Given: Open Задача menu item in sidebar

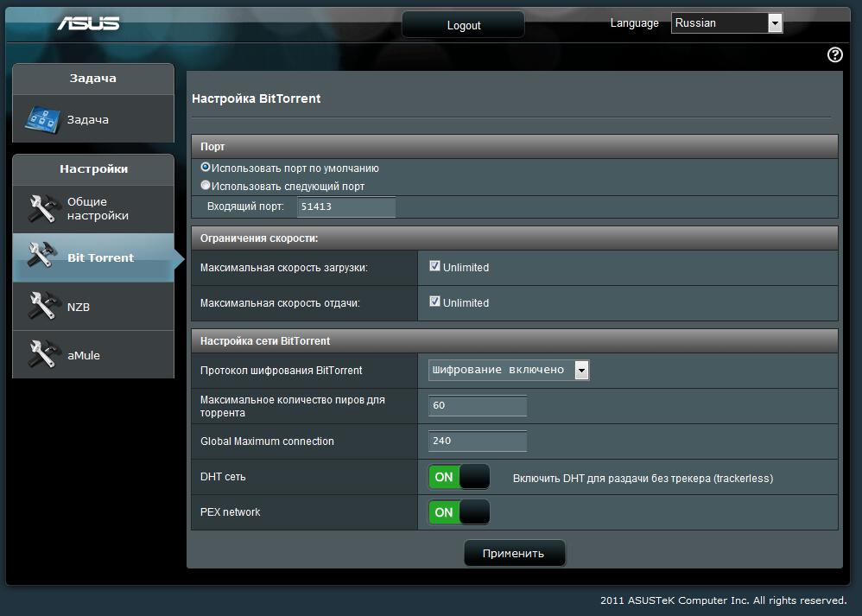Looking at the screenshot, I should [93, 119].
